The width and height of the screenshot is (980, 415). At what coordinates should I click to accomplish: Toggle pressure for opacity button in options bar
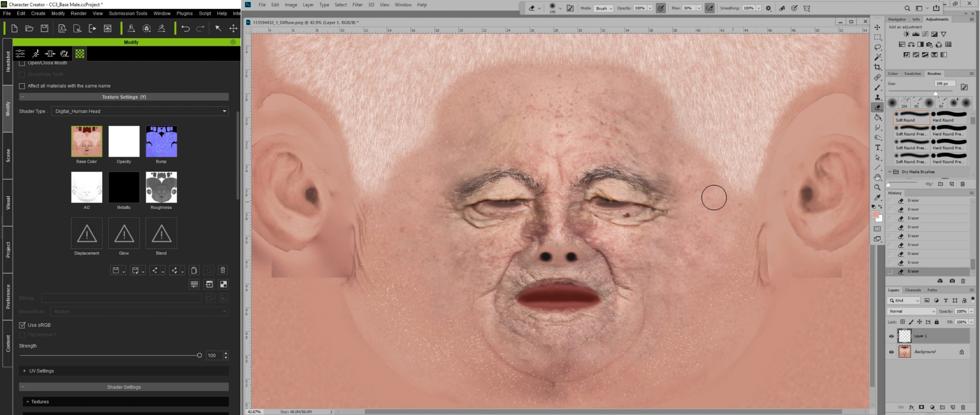pyautogui.click(x=661, y=8)
